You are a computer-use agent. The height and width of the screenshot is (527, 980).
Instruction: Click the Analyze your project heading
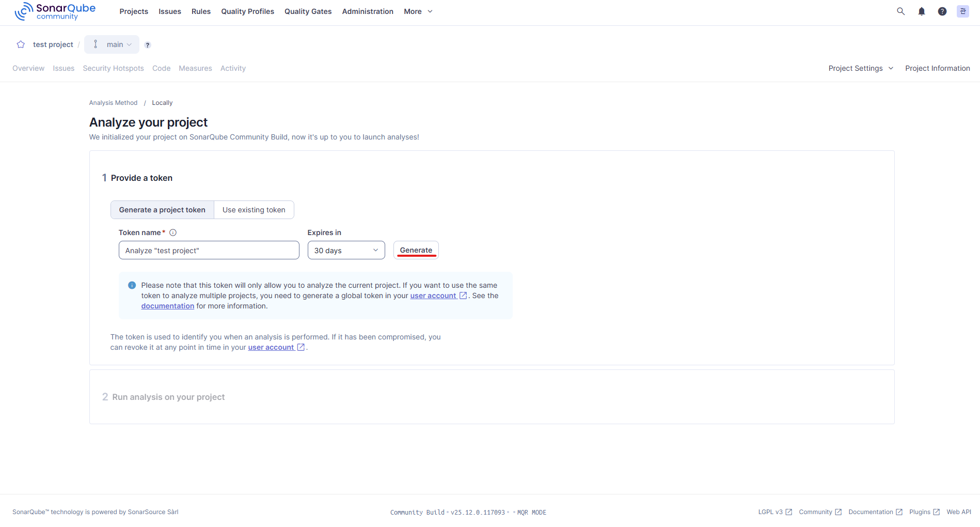pyautogui.click(x=149, y=122)
